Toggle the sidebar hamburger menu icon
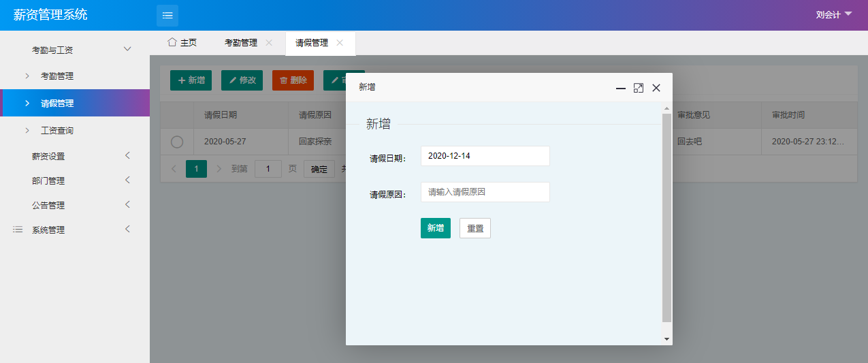 (167, 15)
